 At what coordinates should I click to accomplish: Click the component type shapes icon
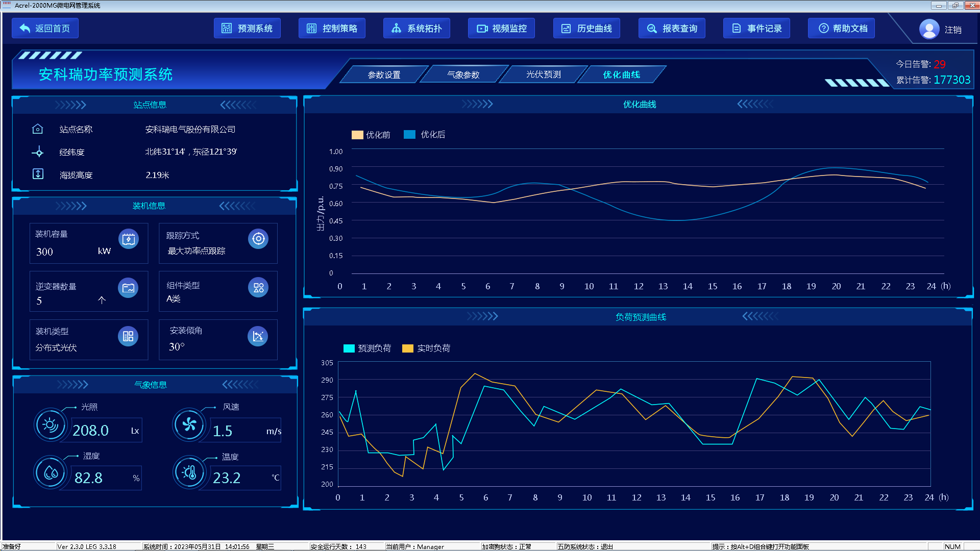[x=258, y=288]
